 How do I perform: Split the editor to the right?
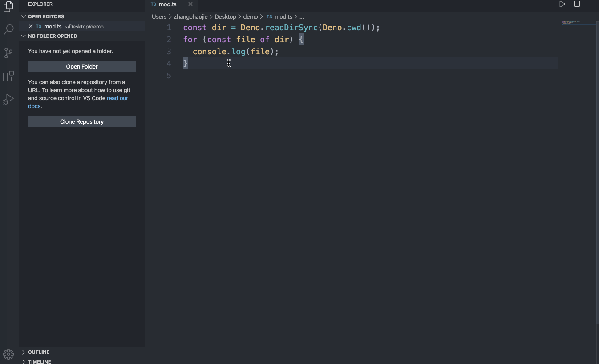pyautogui.click(x=577, y=4)
